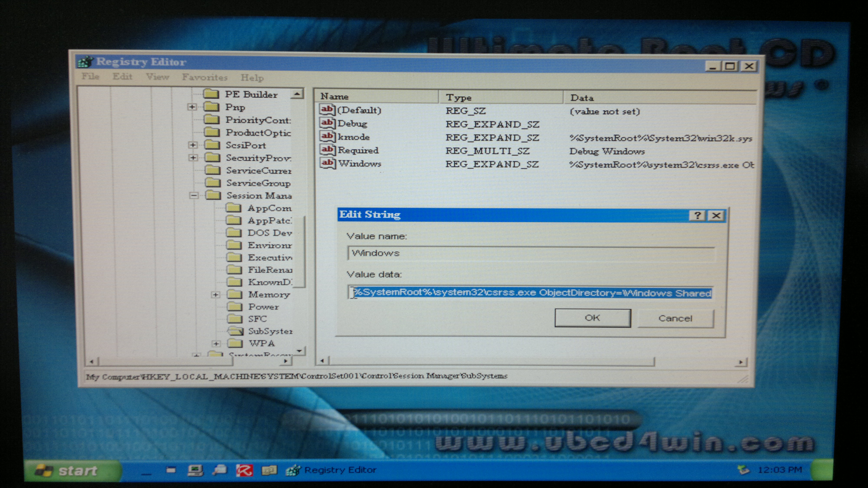
Task: Open the Windows start menu
Action: pos(72,470)
